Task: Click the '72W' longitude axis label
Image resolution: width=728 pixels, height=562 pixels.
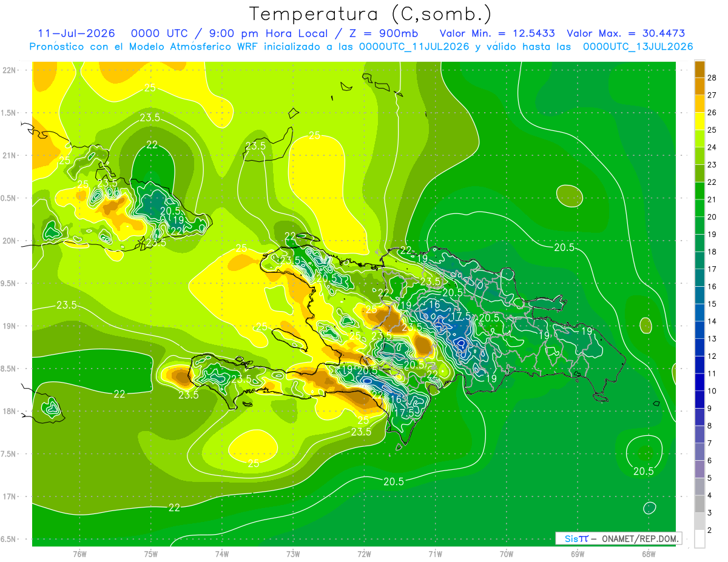Action: coord(364,554)
